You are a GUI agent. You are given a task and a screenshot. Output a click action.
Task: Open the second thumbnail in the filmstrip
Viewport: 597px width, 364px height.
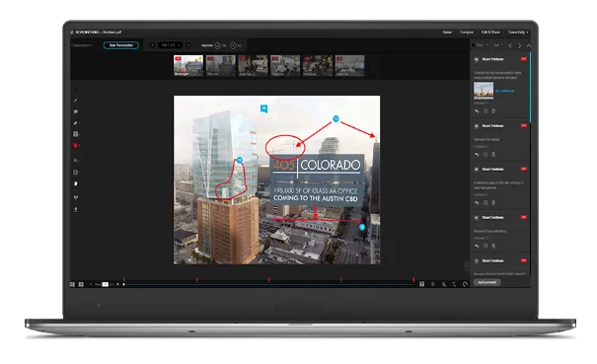[221, 66]
